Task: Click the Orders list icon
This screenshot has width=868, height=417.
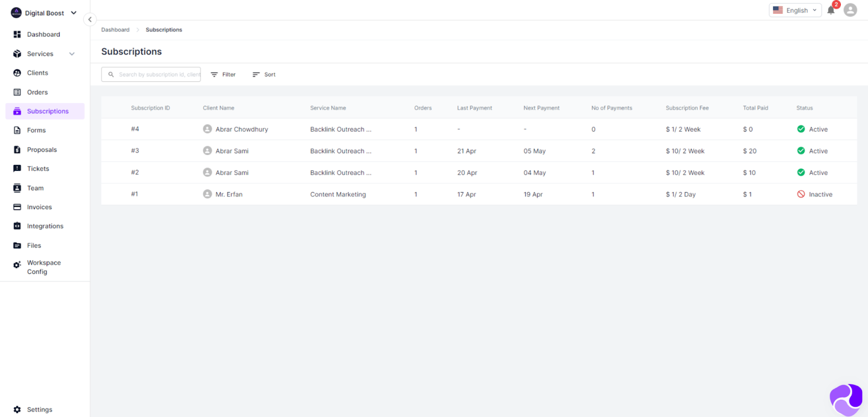Action: 17,92
